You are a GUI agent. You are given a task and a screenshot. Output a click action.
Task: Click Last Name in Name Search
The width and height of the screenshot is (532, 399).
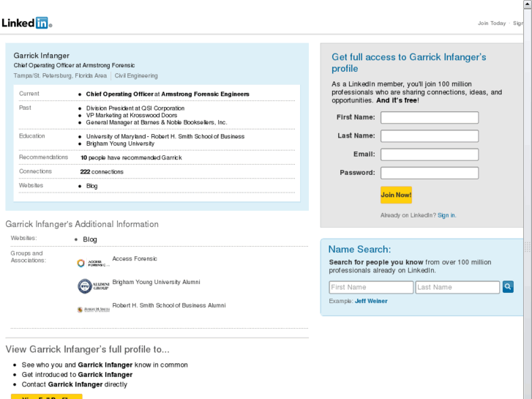(457, 287)
